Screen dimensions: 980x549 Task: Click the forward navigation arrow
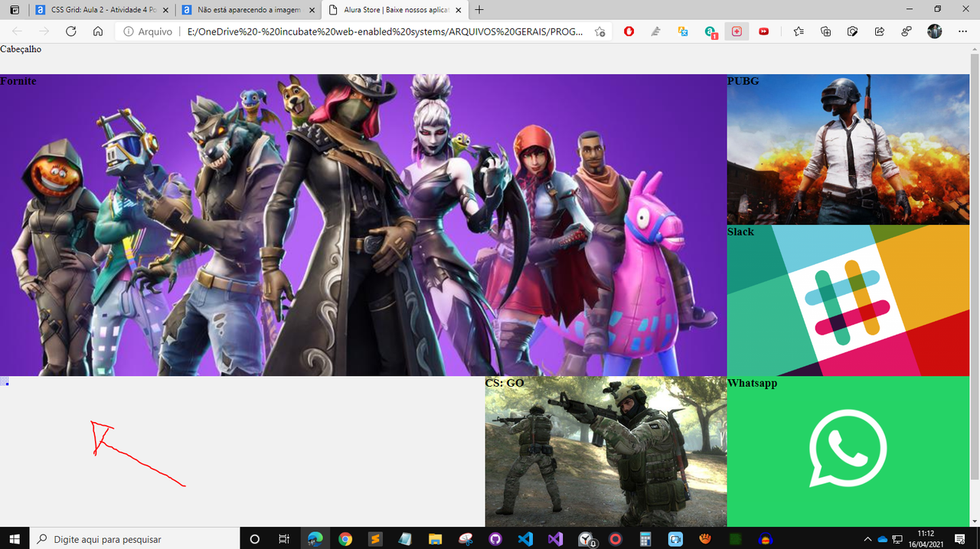[44, 31]
